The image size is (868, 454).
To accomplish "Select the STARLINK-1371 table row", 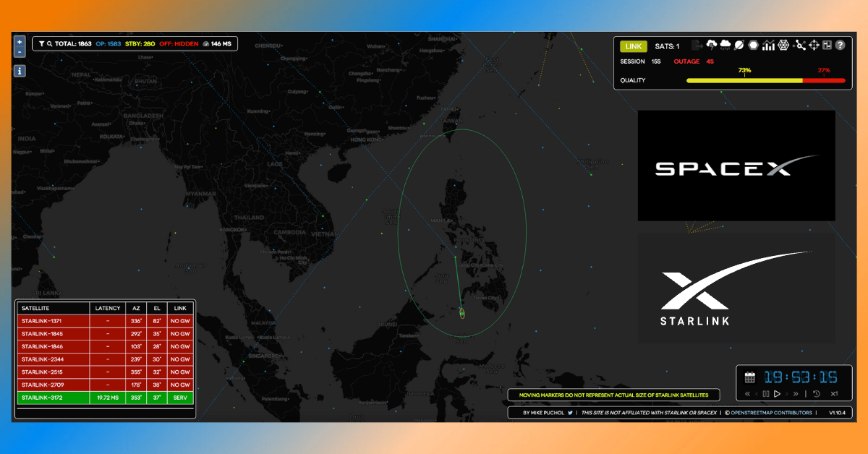I will 106,320.
